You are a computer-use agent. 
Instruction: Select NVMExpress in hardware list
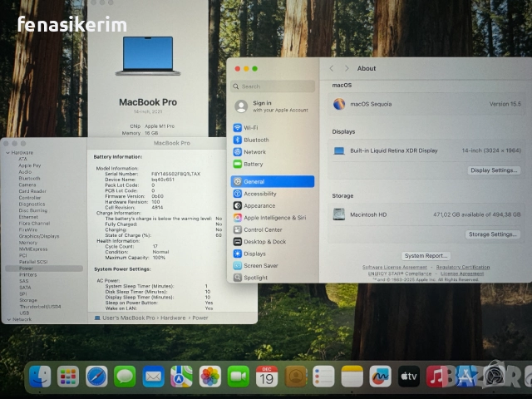[x=33, y=249]
